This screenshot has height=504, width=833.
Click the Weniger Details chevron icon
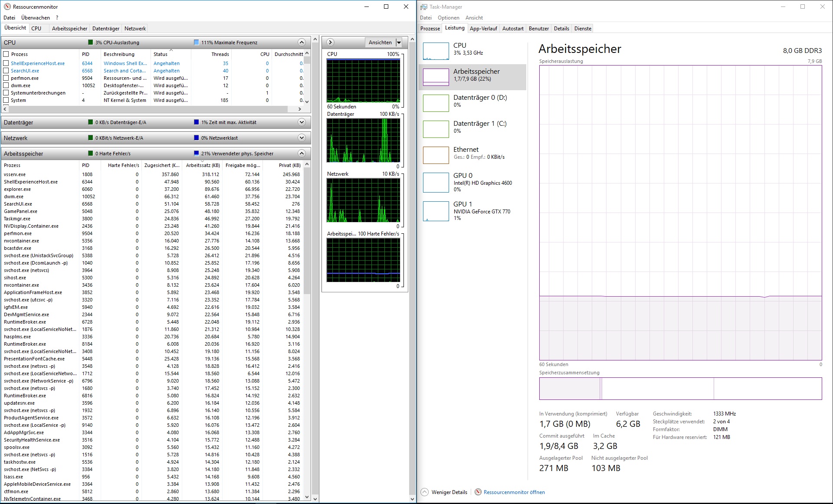coord(425,492)
